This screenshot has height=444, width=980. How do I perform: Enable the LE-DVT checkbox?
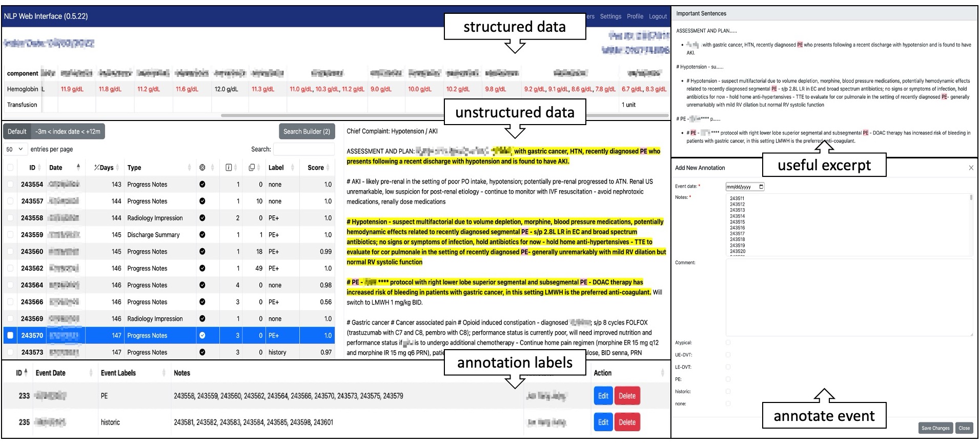click(728, 367)
